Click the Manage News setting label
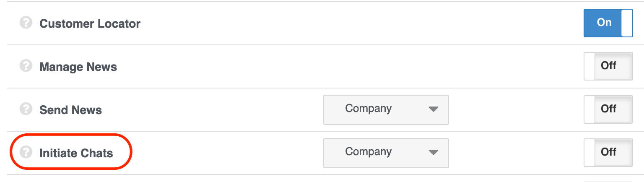 (78, 67)
